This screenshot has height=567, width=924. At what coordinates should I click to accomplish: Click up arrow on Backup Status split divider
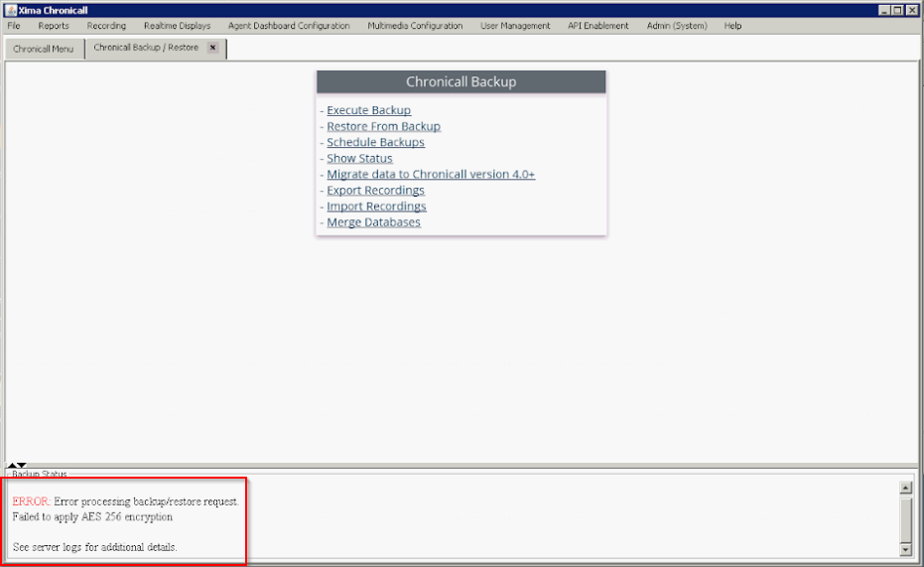point(12,465)
